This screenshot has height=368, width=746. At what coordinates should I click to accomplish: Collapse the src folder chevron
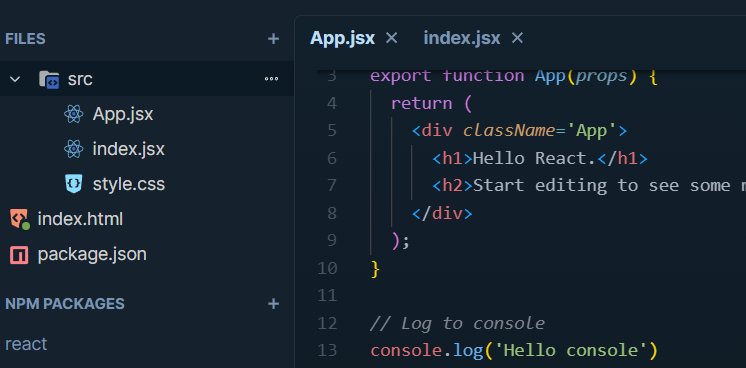pos(15,79)
